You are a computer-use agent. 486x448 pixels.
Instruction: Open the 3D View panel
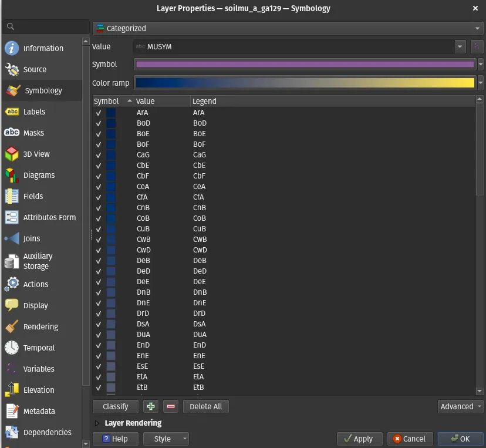pyautogui.click(x=36, y=154)
